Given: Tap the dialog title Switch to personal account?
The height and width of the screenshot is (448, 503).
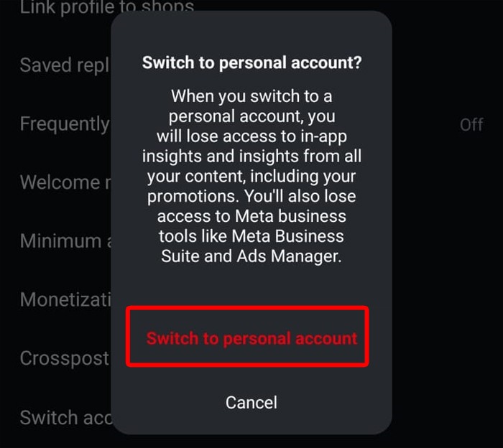Looking at the screenshot, I should (251, 63).
